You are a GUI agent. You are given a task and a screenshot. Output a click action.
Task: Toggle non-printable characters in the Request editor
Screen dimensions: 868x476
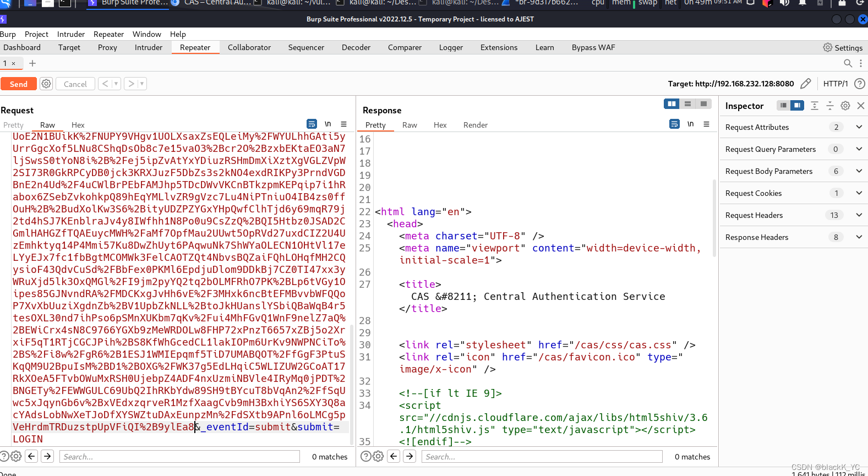point(328,124)
